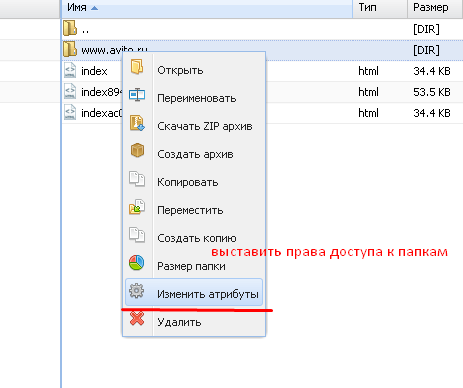Click the red X delete icon
The height and width of the screenshot is (388, 463).
(x=137, y=318)
